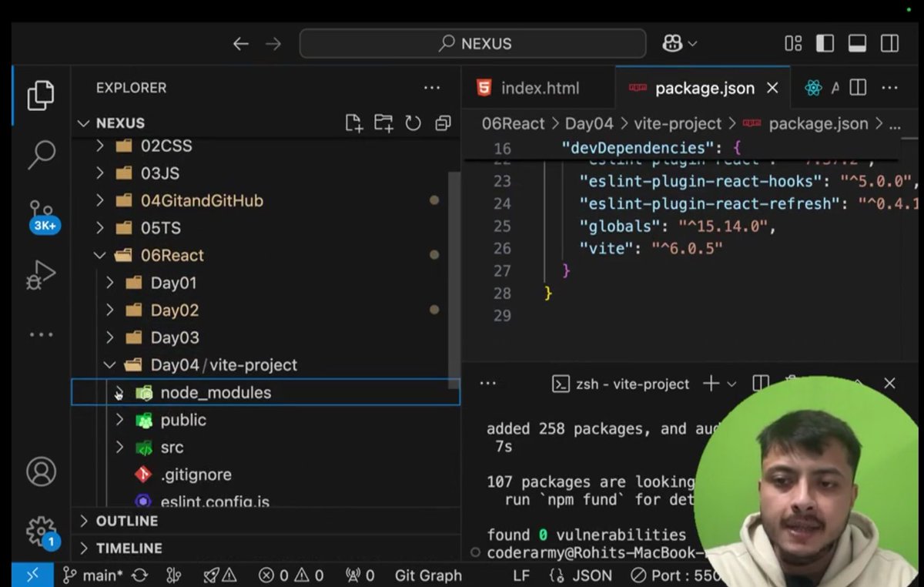Screen dimensions: 924x587
Task: Split the editor to the right
Action: [858, 88]
